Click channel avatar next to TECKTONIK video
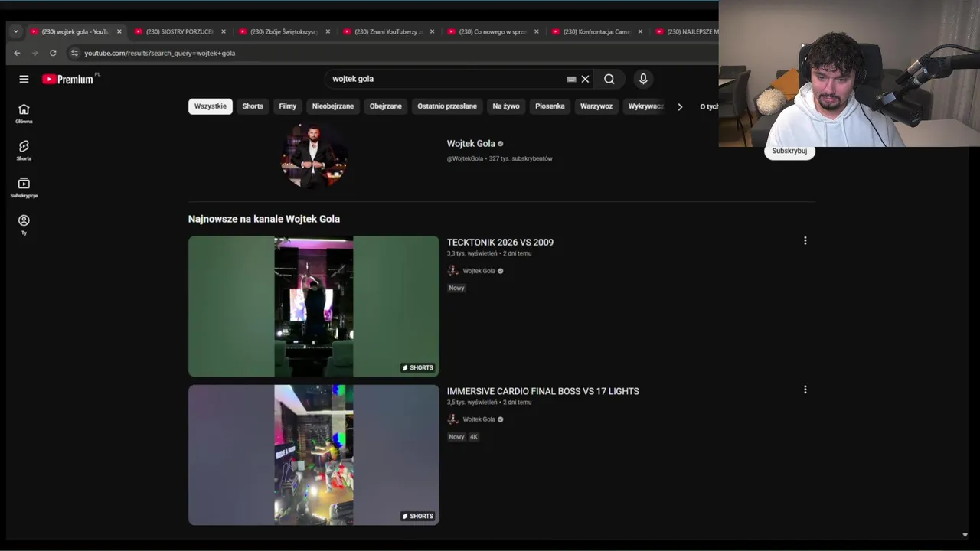Screen dimensions: 980x551 (452, 270)
